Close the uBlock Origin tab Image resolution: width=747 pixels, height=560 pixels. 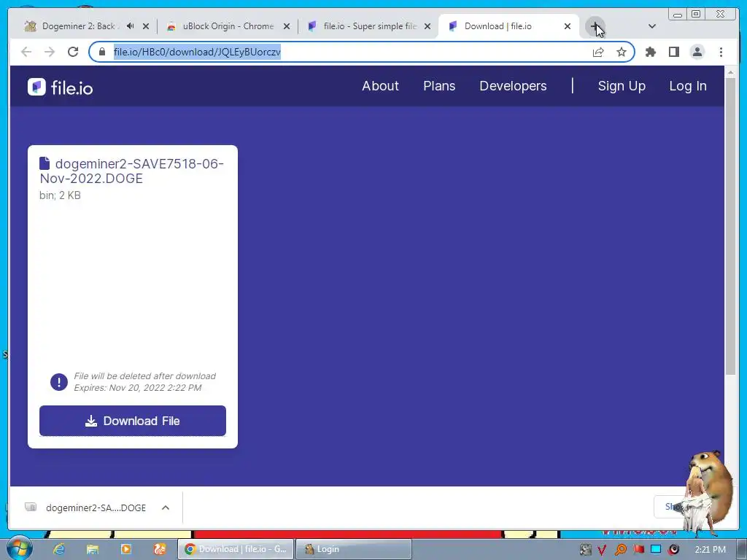click(x=287, y=26)
